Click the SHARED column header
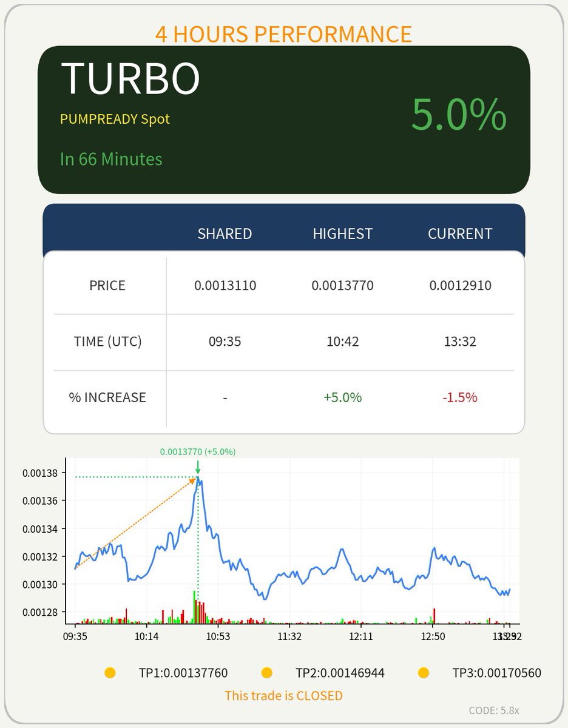This screenshot has width=568, height=728. 225,234
